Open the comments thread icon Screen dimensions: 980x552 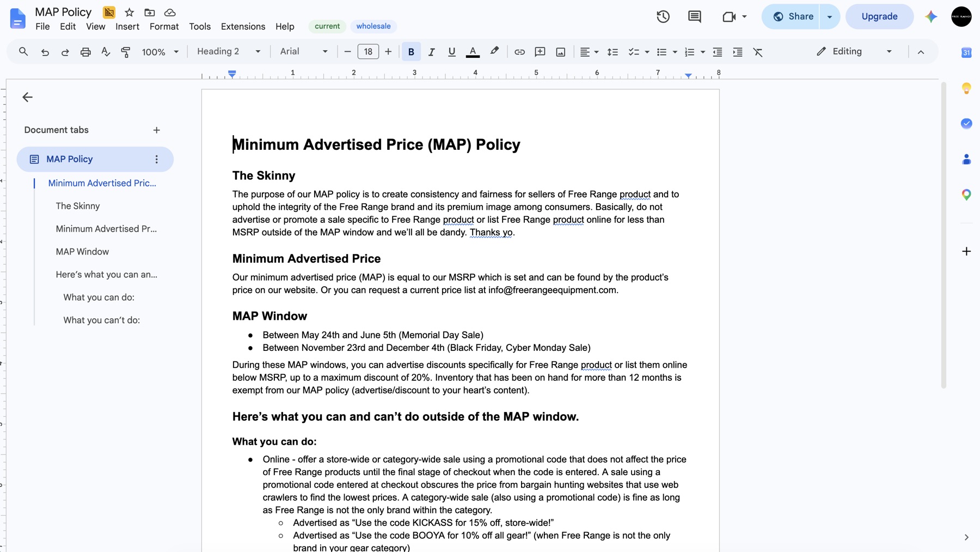(695, 16)
